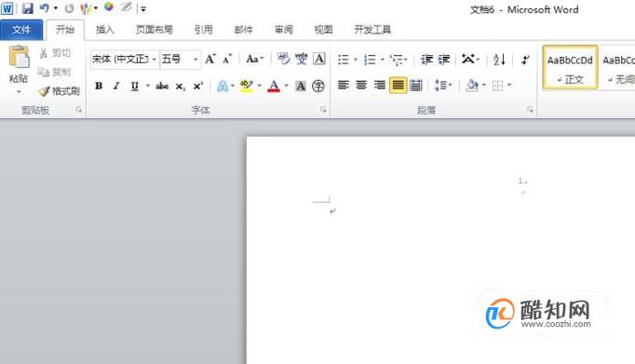Viewport: 635px width, 364px height.
Task: Open the Paste options dropdown arrow
Action: pyautogui.click(x=19, y=92)
